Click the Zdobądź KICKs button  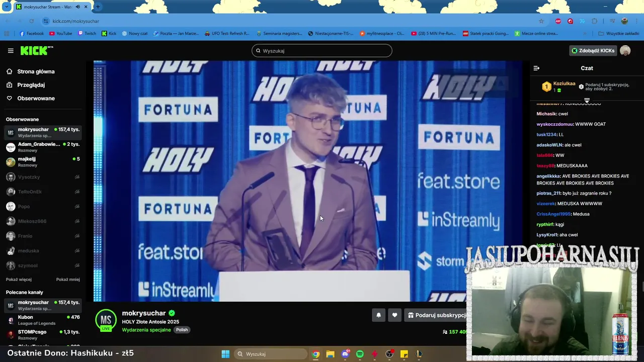pos(593,51)
